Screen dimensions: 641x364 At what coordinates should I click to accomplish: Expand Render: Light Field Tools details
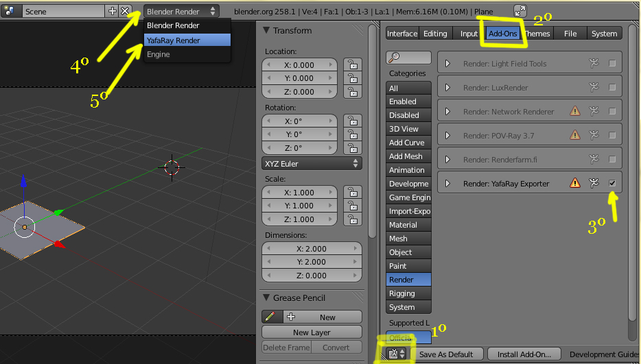point(447,63)
